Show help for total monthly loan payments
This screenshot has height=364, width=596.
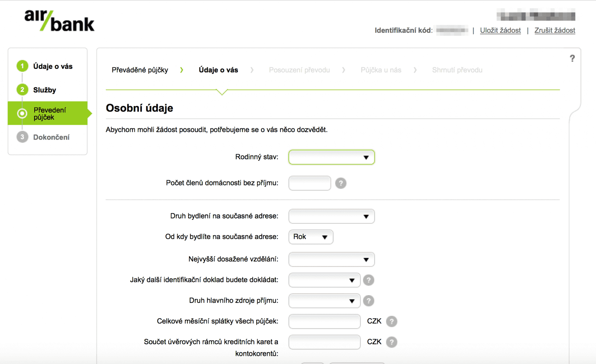(x=391, y=321)
